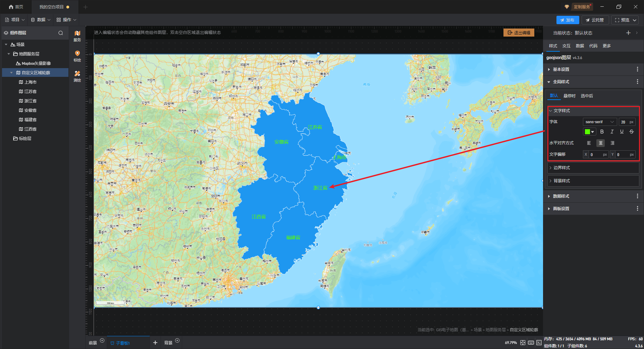Open 数据样式 more options menu
644x349 pixels.
637,196
